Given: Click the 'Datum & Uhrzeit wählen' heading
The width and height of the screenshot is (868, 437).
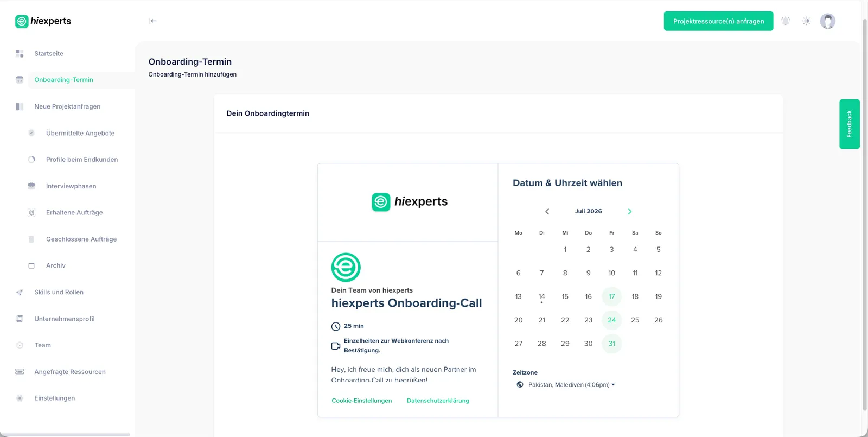Looking at the screenshot, I should 567,183.
